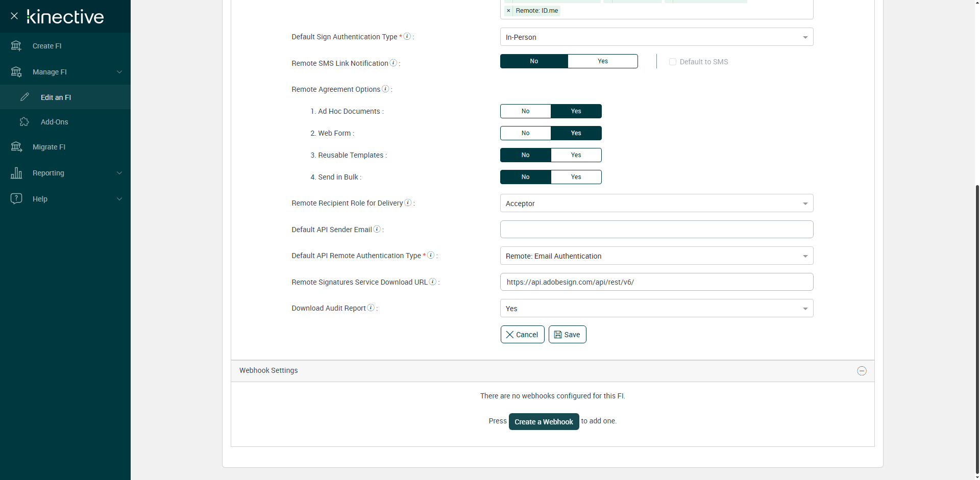Show info for Remote Recipient Role for Delivery
980x480 pixels.
[x=408, y=203]
